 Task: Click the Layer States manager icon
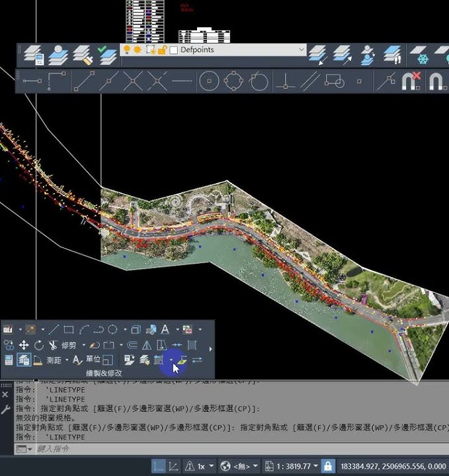click(x=58, y=56)
